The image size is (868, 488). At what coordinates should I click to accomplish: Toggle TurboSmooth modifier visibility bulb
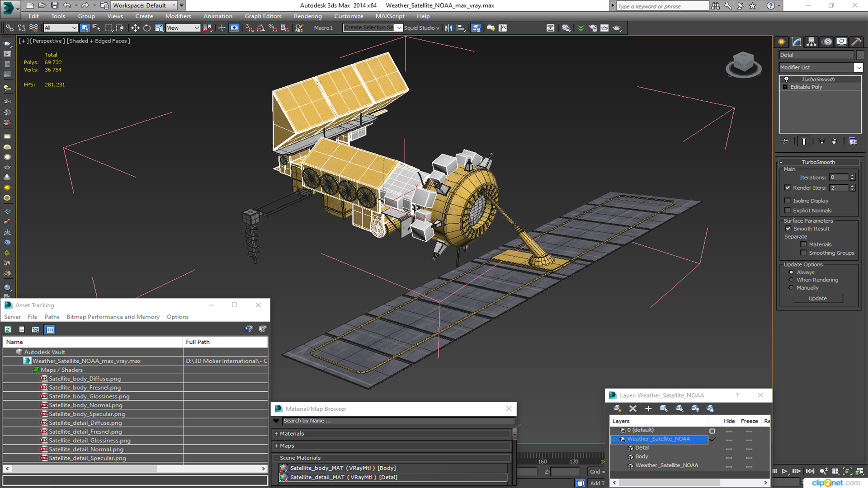[x=786, y=80]
